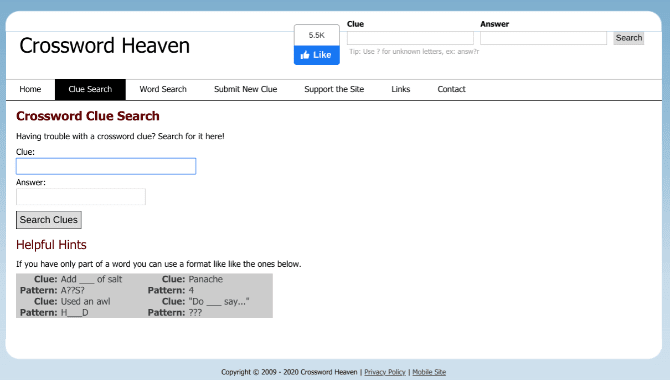Click the main Answer text field

(81, 197)
